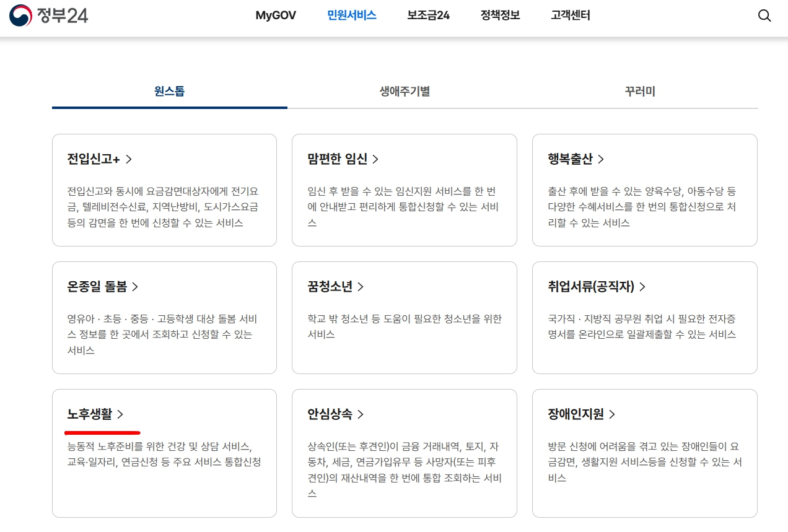Open the search magnifier icon
This screenshot has width=788, height=532.
coord(764,16)
